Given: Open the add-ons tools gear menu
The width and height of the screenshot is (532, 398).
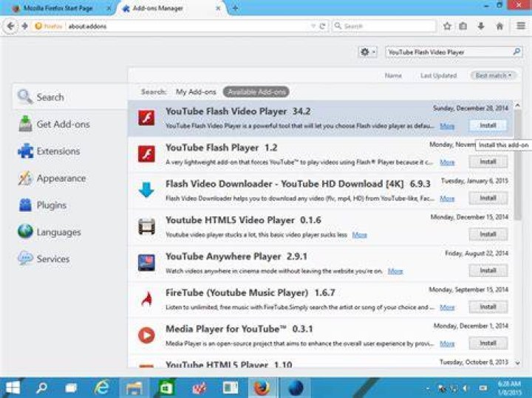Looking at the screenshot, I should pyautogui.click(x=368, y=52).
